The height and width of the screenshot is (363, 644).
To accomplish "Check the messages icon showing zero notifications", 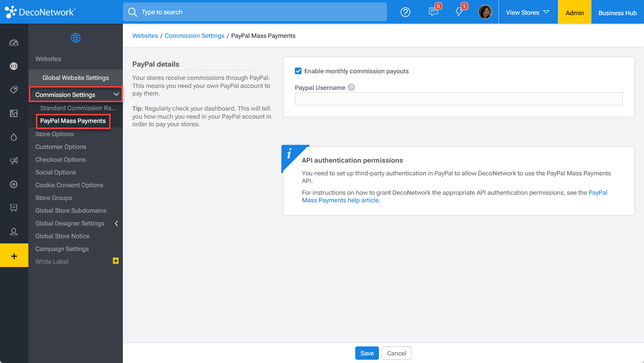I will coord(433,12).
